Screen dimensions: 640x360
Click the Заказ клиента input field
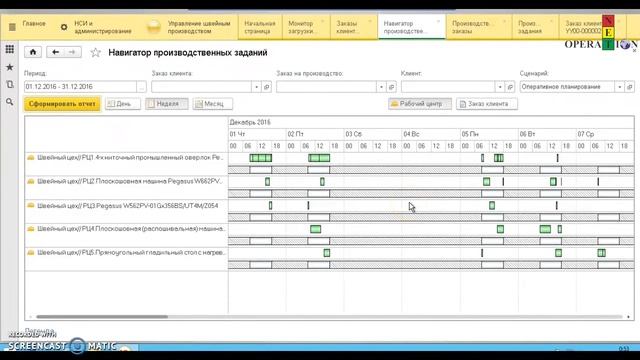coord(201,87)
